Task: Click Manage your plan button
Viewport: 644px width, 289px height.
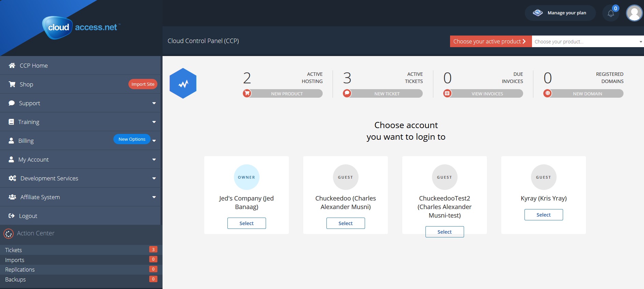Action: 560,13
